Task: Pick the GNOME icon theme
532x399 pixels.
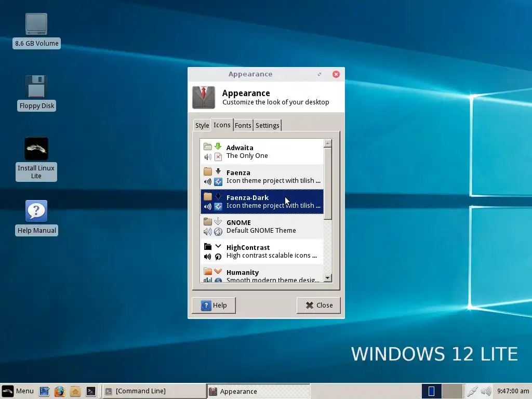Action: pos(262,227)
